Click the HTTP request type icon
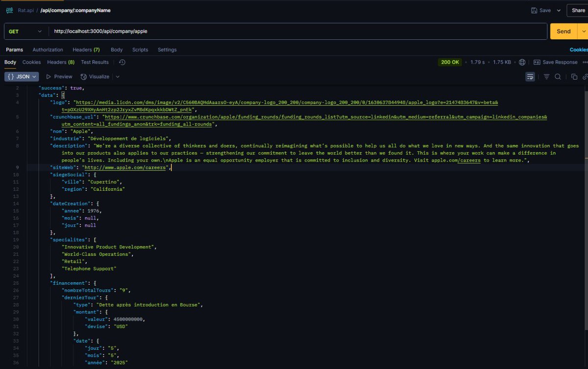This screenshot has width=588, height=369. [9, 10]
